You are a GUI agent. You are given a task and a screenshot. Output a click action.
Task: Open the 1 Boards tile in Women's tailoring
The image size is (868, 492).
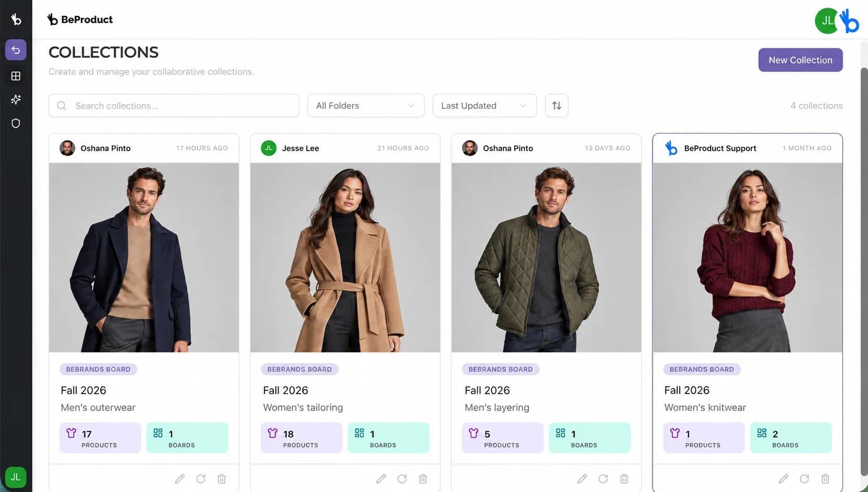pyautogui.click(x=388, y=438)
